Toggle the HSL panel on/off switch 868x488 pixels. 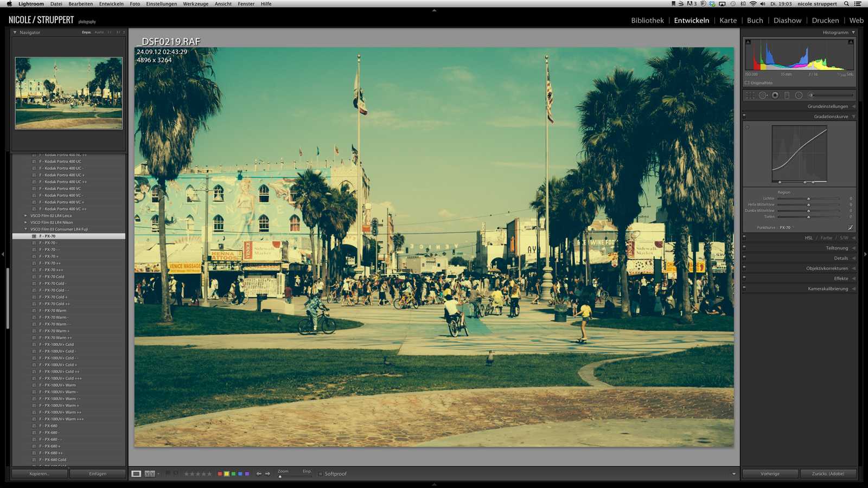[744, 237]
